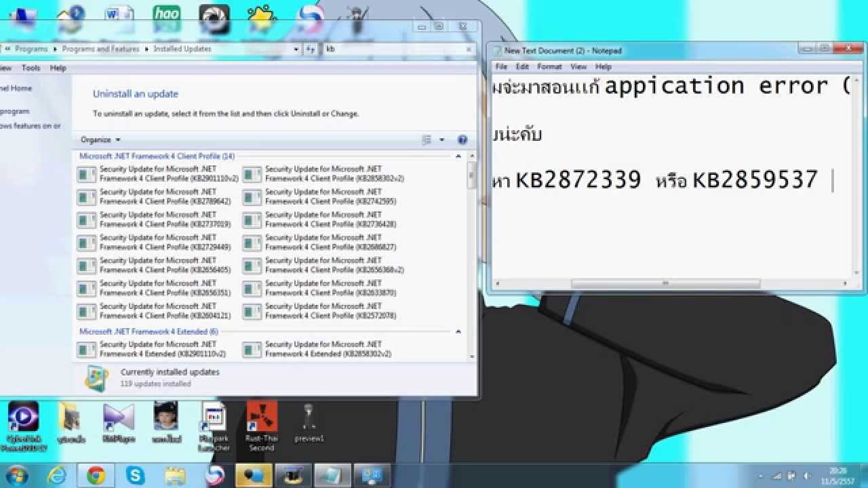The width and height of the screenshot is (868, 488).
Task: Click KB2872339 text in Notepad
Action: pos(578,180)
